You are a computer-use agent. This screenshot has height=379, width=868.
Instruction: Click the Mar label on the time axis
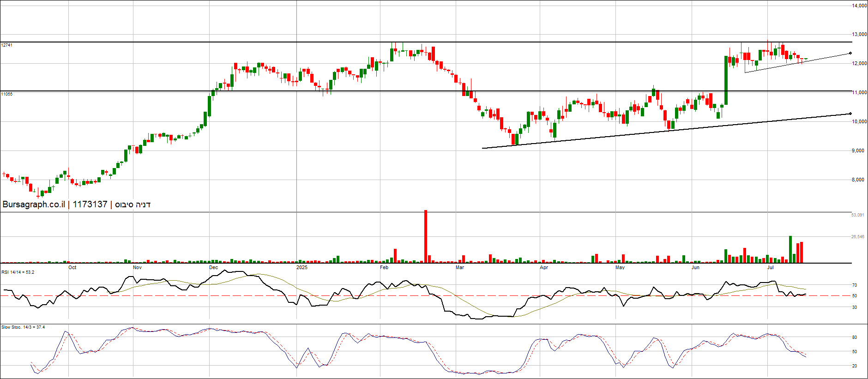(459, 267)
